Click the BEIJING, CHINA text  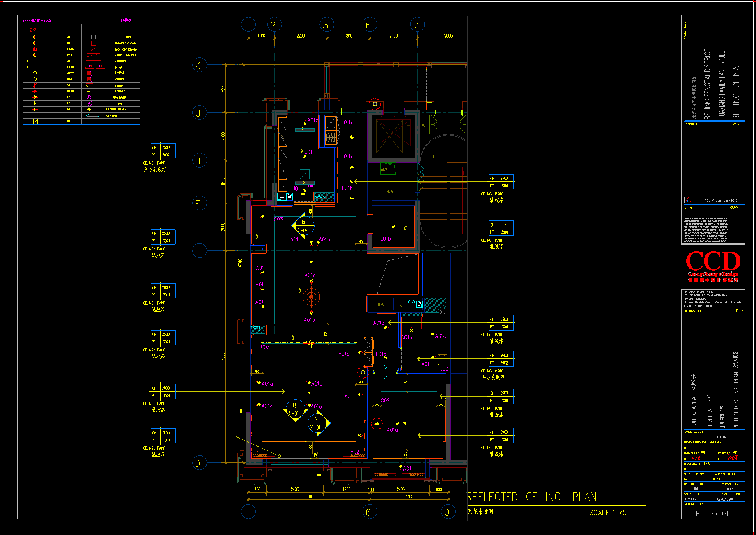tap(736, 93)
